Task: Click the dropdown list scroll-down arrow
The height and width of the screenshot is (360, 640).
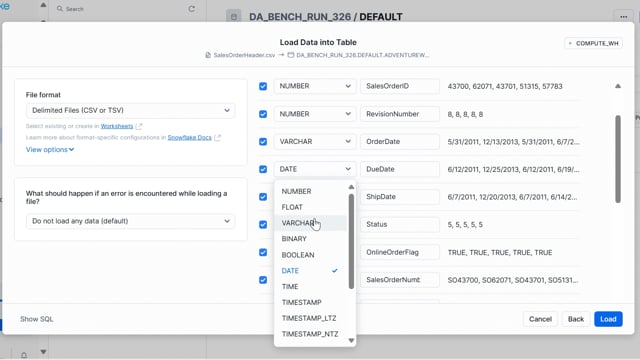Action: pyautogui.click(x=351, y=340)
